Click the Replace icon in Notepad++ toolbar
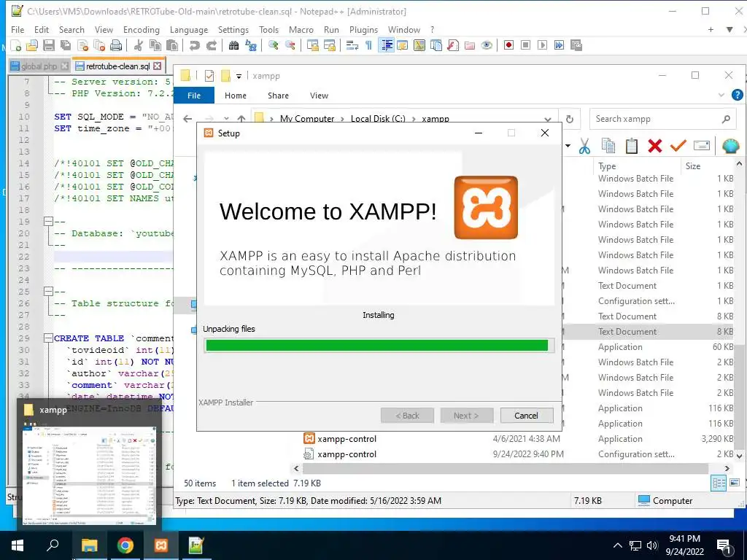 pyautogui.click(x=251, y=46)
